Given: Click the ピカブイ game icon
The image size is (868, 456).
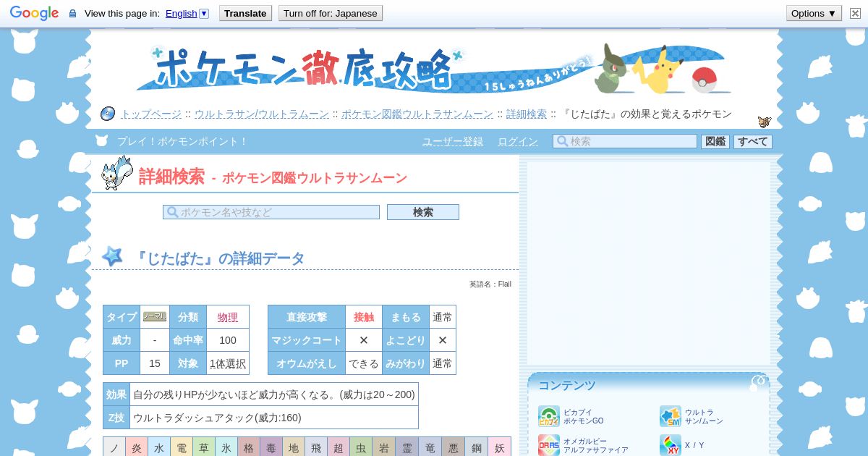Looking at the screenshot, I should [x=549, y=416].
